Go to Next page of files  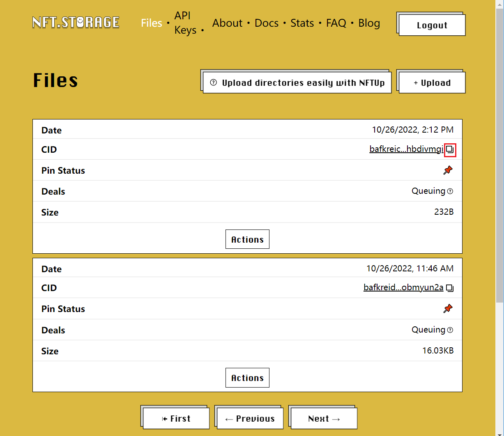[x=324, y=419]
